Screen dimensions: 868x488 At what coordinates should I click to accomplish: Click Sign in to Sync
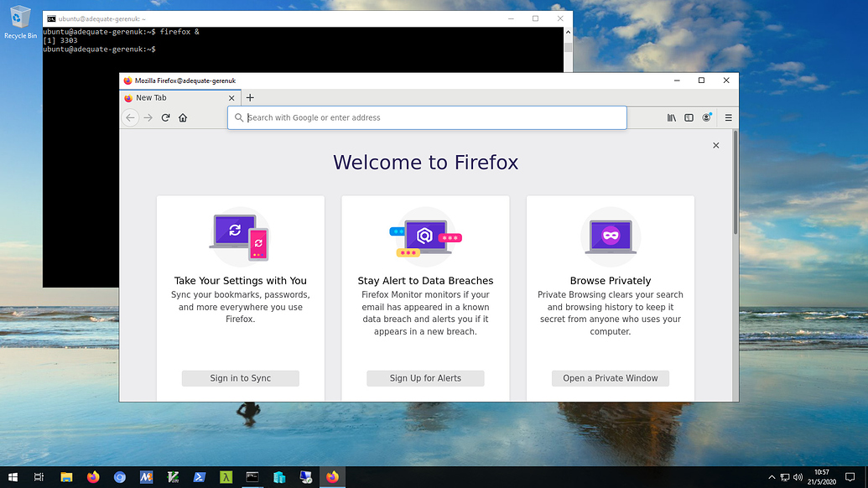tap(240, 377)
